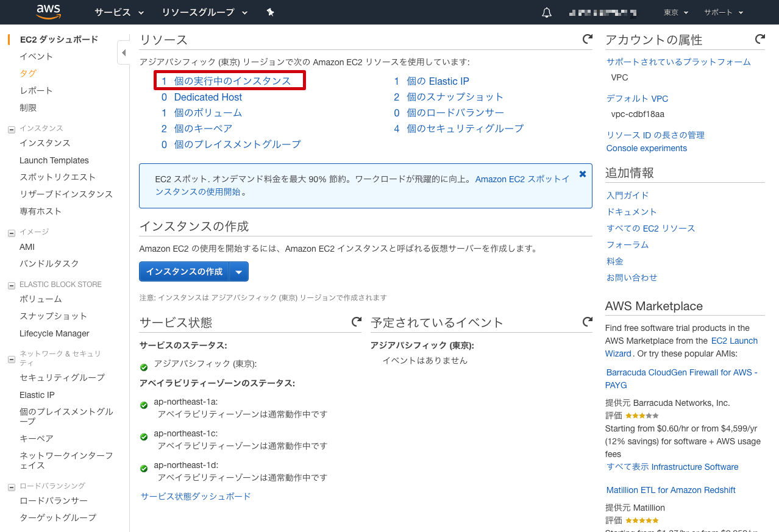Refresh the リソース section
Viewport: 779px width, 532px height.
click(588, 39)
